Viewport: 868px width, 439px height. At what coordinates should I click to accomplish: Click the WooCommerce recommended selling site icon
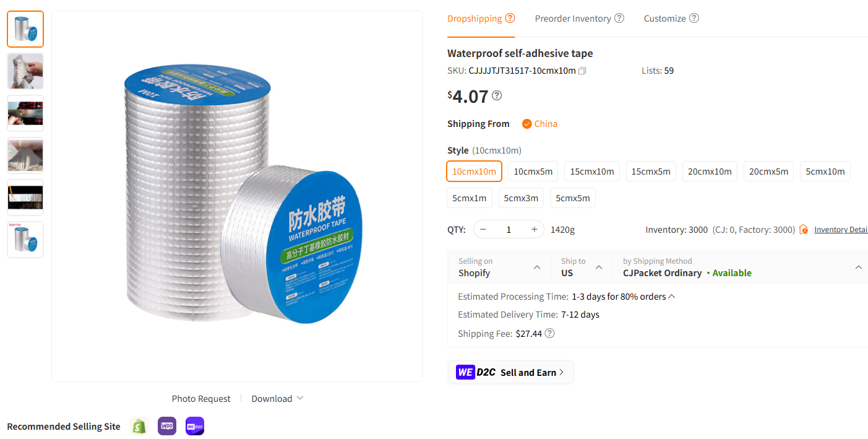[166, 426]
